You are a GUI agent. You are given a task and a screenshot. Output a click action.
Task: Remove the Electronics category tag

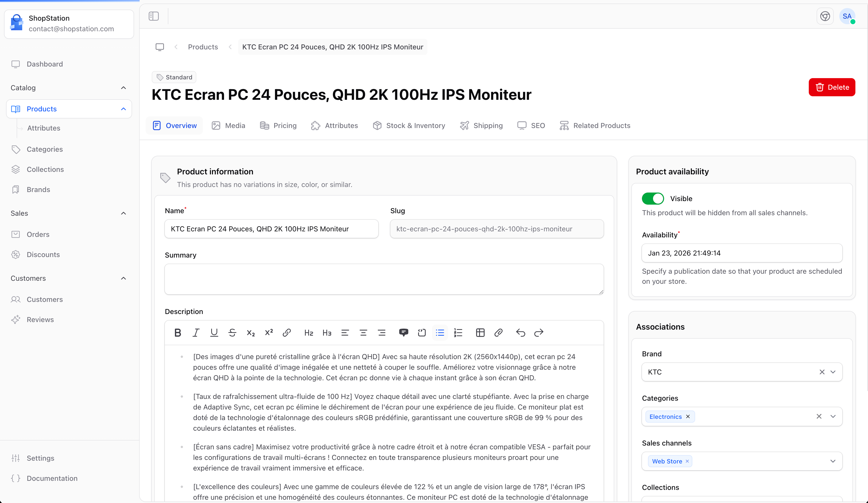point(688,417)
